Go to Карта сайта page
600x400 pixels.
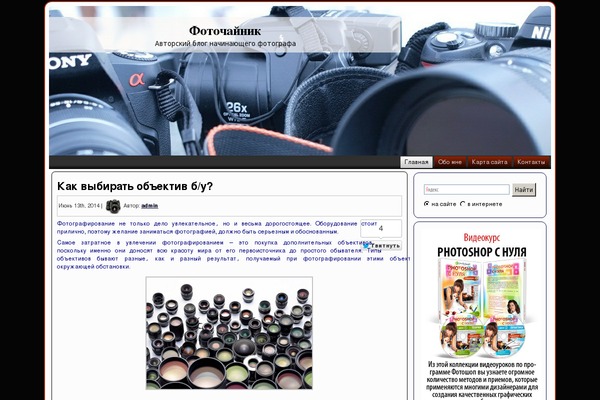coord(489,162)
